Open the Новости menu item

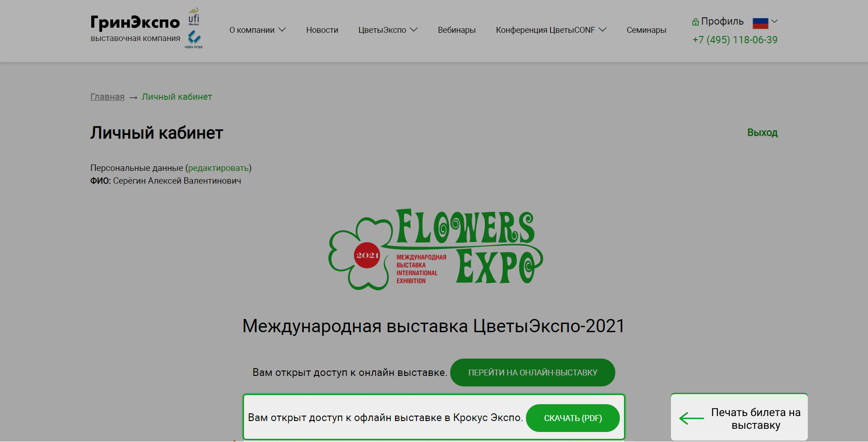click(x=322, y=30)
